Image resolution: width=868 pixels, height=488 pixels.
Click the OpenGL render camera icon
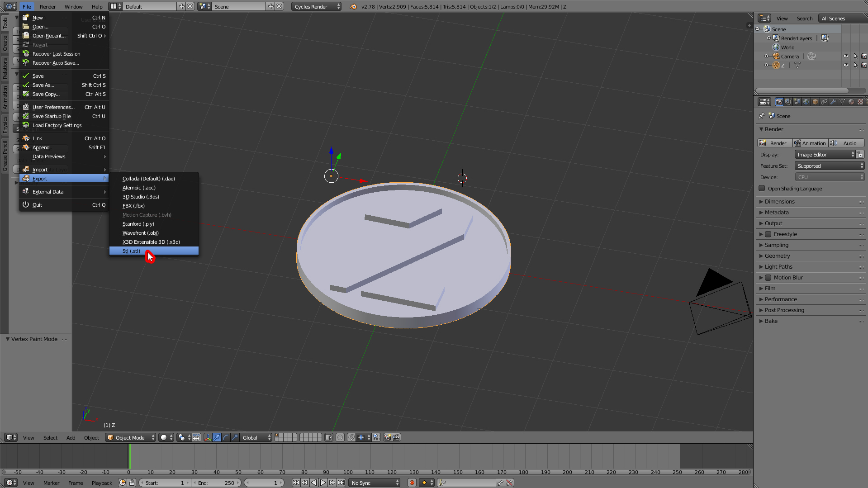(x=387, y=437)
